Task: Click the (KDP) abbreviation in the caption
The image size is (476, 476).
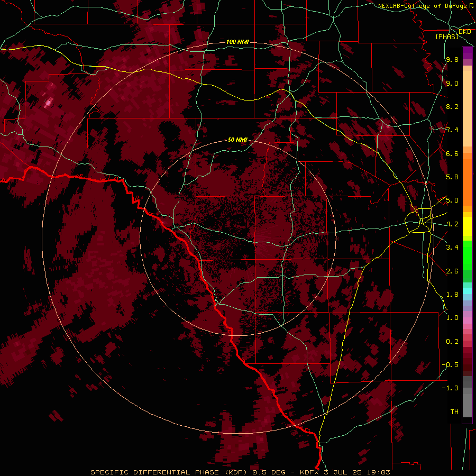Action: tap(236, 472)
